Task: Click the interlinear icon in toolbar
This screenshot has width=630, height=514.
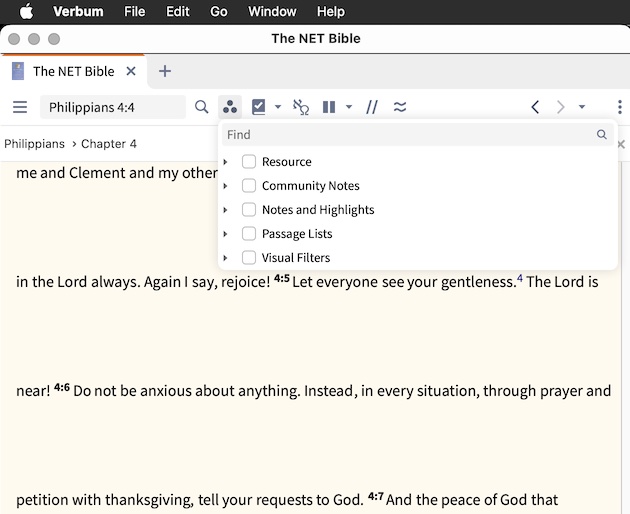Action: (x=301, y=107)
